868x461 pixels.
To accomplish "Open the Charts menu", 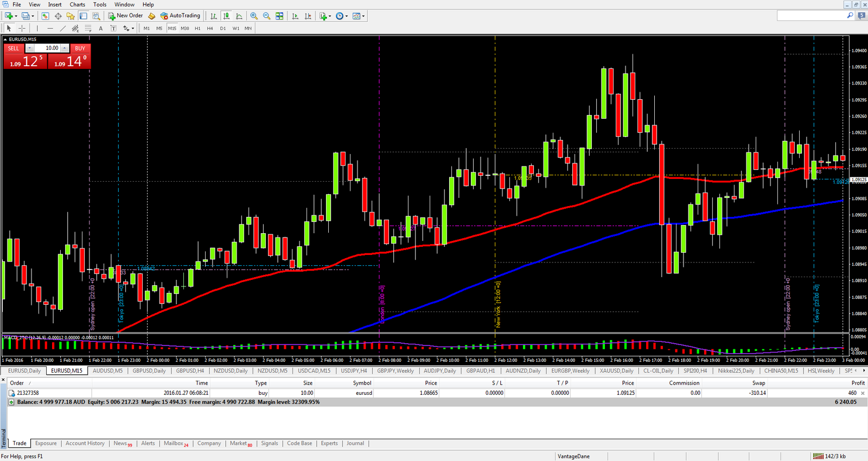I will (x=77, y=4).
